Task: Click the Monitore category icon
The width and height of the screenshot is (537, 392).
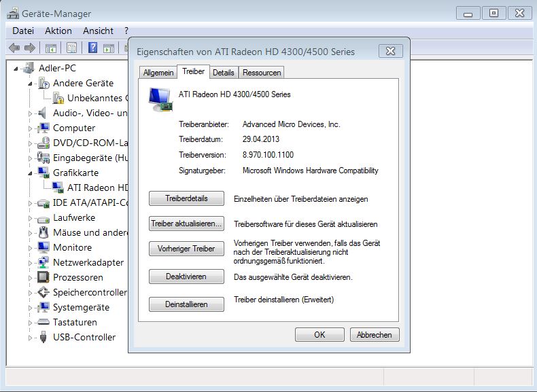Action: tap(44, 247)
